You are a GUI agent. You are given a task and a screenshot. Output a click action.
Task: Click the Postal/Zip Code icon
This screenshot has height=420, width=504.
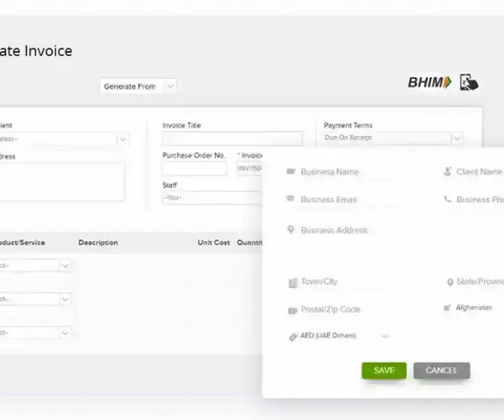pyautogui.click(x=292, y=310)
